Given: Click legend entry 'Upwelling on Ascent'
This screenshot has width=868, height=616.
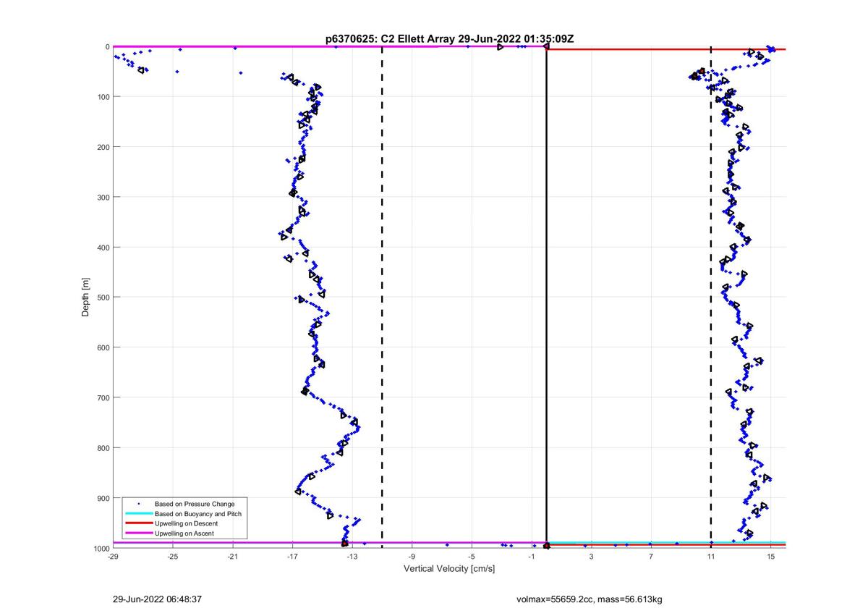Looking at the screenshot, I should tap(184, 533).
